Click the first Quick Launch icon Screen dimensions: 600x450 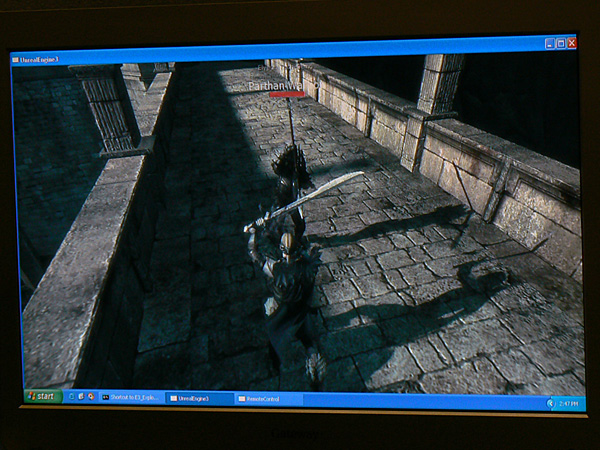[71, 396]
